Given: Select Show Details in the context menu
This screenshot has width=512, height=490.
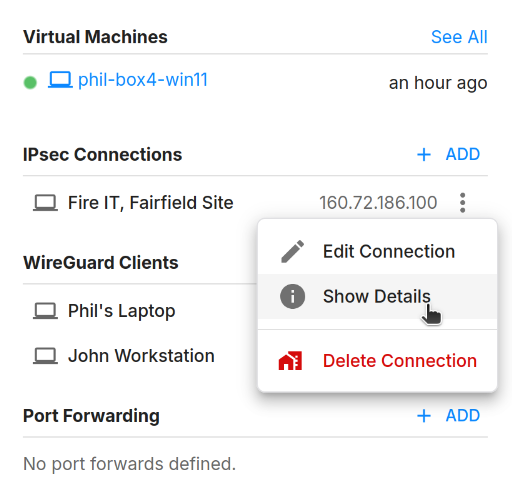Looking at the screenshot, I should click(x=377, y=296).
